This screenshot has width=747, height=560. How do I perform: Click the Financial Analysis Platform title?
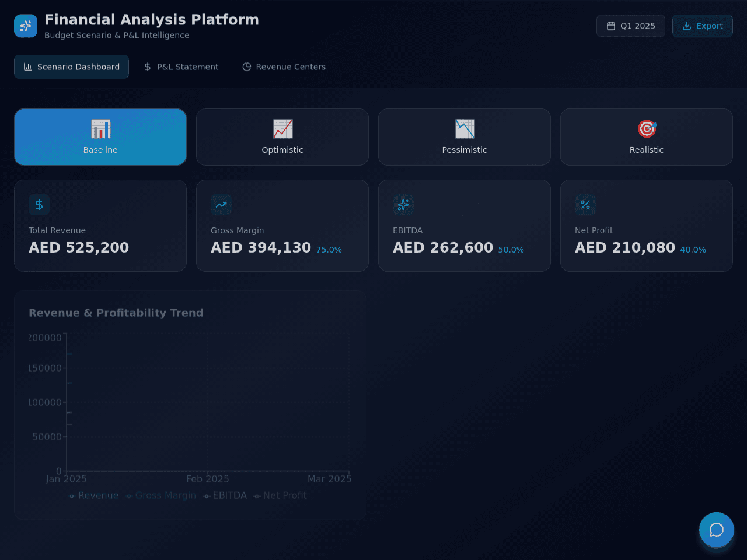pyautogui.click(x=152, y=20)
